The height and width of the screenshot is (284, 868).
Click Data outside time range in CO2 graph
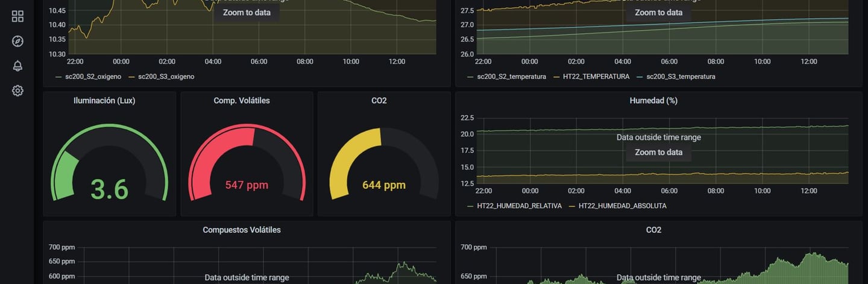click(x=658, y=278)
